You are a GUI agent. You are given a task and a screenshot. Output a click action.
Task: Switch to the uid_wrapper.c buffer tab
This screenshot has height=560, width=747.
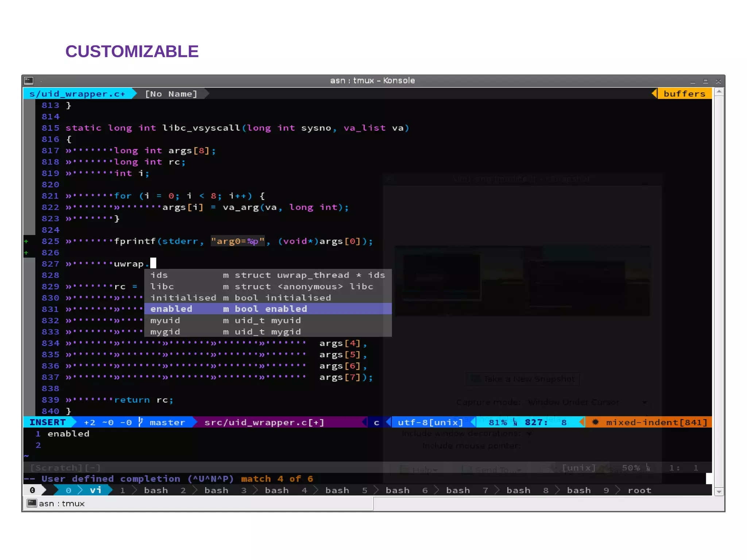tap(77, 94)
